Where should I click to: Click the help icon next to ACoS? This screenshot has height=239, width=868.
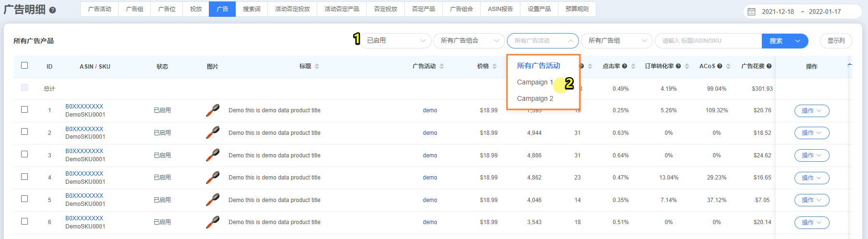pyautogui.click(x=720, y=66)
